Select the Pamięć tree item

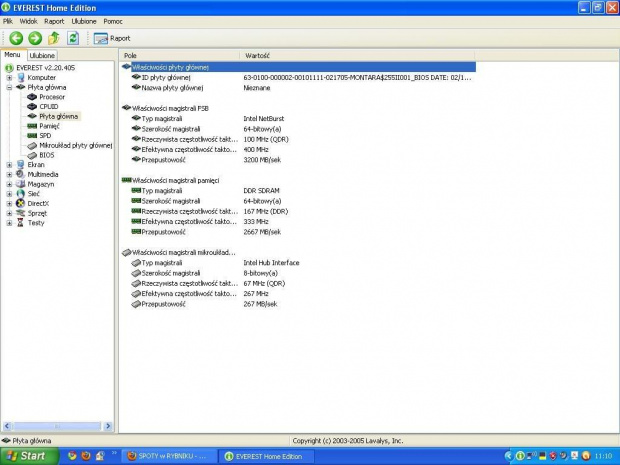(49, 126)
